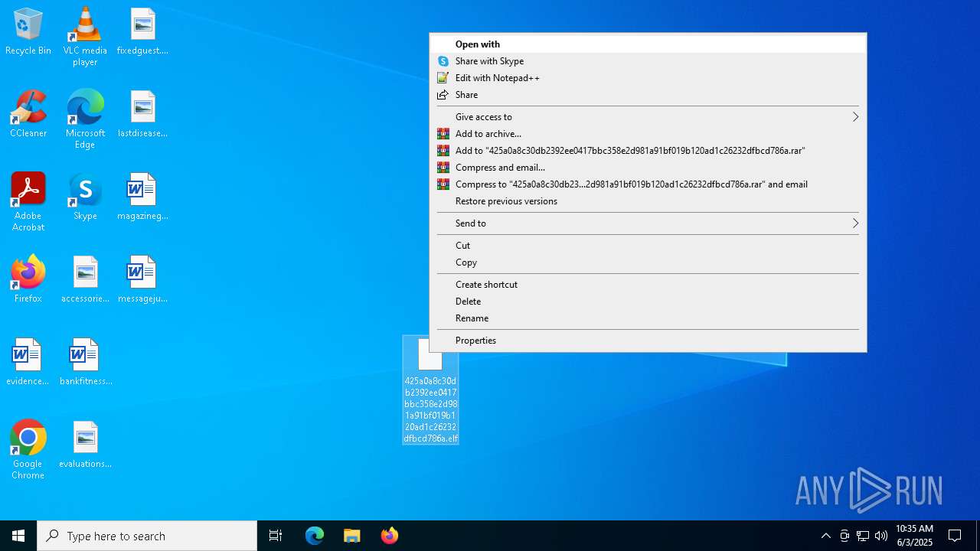Select the bankfitness Word document
This screenshot has width=980, height=551.
pyautogui.click(x=85, y=363)
